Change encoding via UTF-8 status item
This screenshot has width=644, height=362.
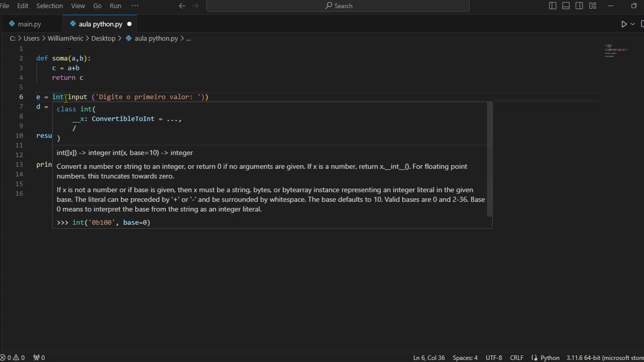494,357
